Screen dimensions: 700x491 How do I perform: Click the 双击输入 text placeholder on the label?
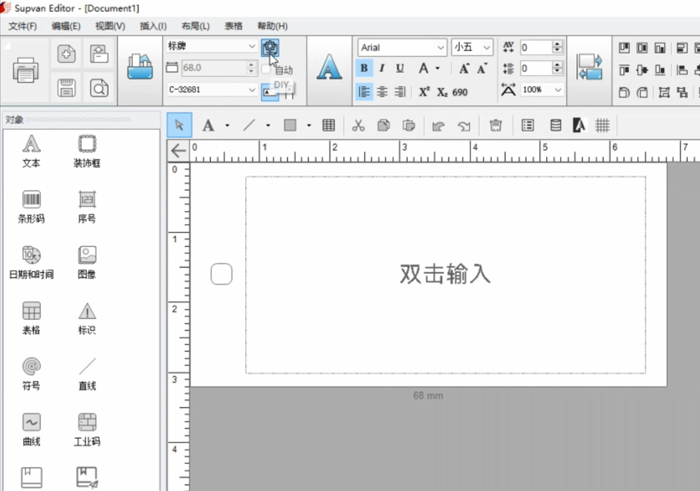445,274
